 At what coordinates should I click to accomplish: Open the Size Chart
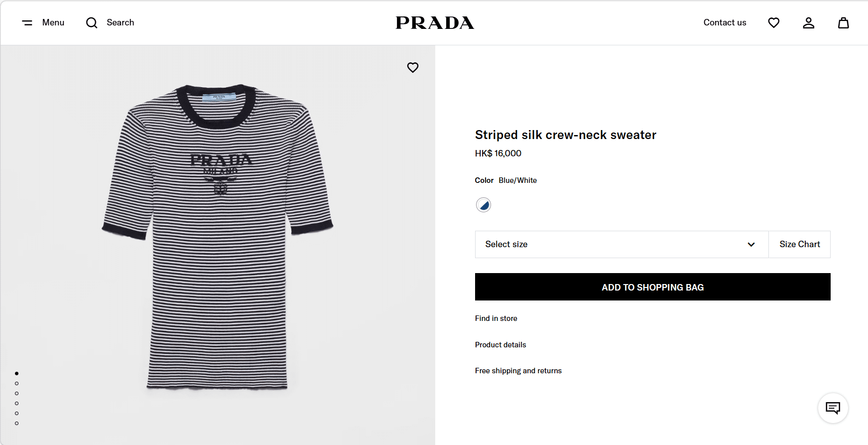(799, 244)
